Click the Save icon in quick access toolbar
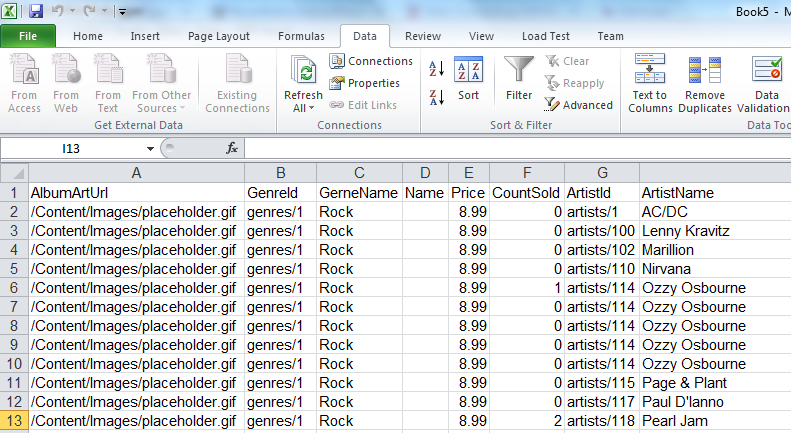The image size is (791, 433). (35, 11)
